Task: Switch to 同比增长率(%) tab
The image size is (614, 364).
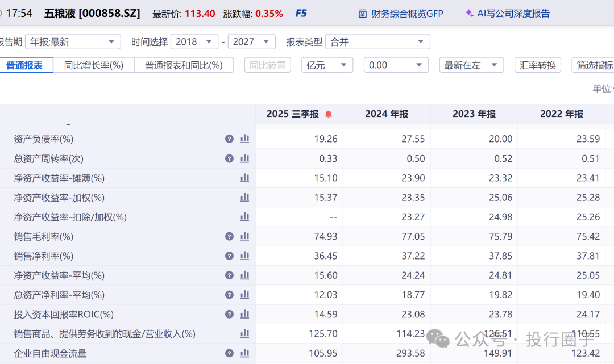Action: tap(93, 65)
